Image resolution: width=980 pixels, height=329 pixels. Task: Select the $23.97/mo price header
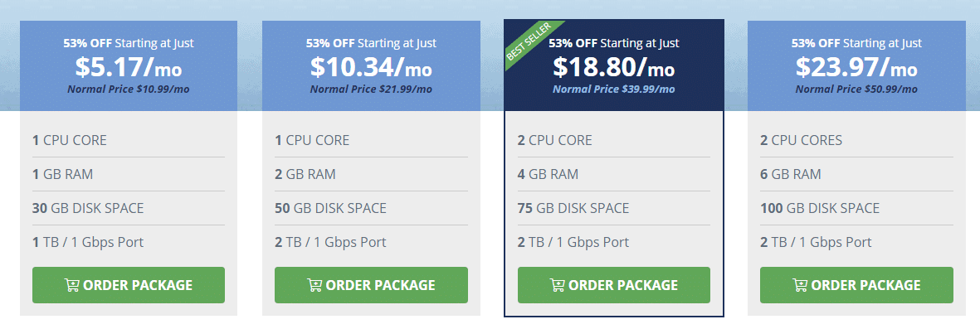[x=857, y=66]
